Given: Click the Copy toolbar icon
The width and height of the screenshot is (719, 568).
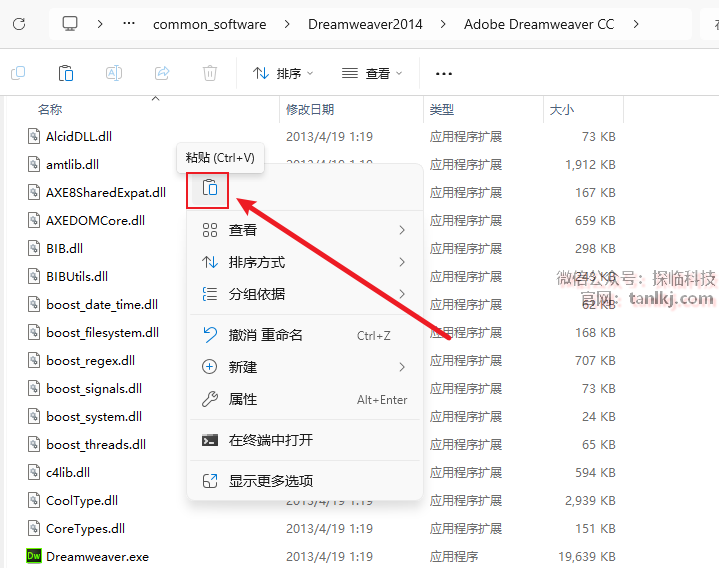Looking at the screenshot, I should point(18,73).
